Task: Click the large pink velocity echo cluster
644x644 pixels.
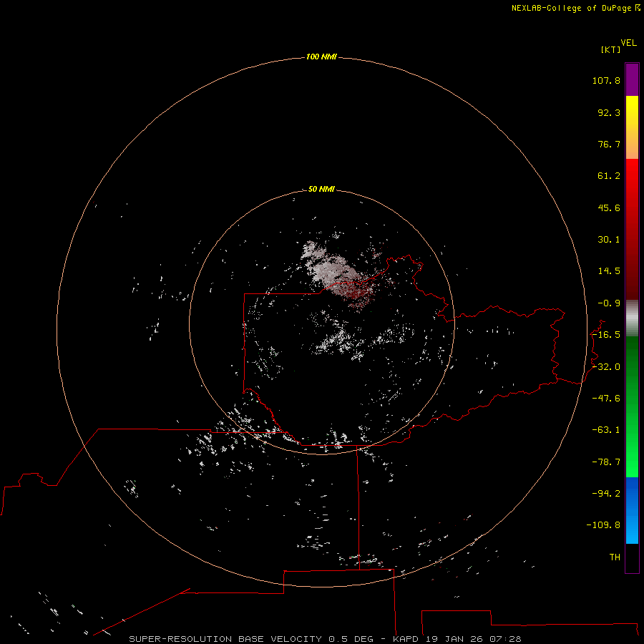Action: (339, 275)
